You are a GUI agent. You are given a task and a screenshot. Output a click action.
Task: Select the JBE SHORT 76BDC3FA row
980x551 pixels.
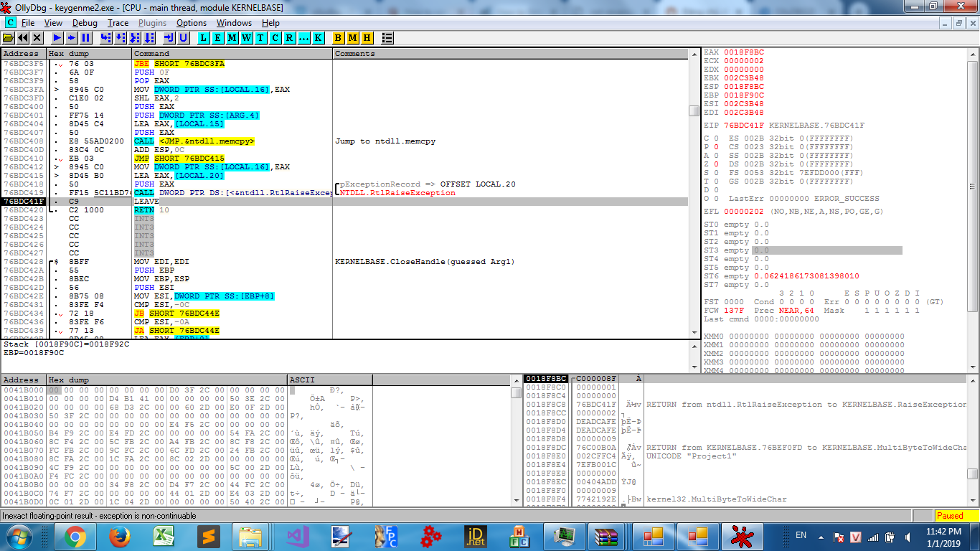coord(344,64)
